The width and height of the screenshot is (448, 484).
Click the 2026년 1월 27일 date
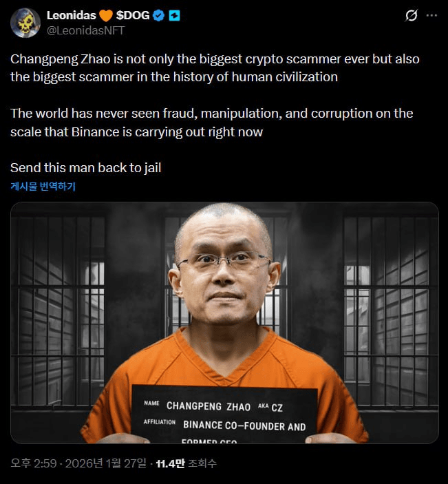pyautogui.click(x=106, y=463)
